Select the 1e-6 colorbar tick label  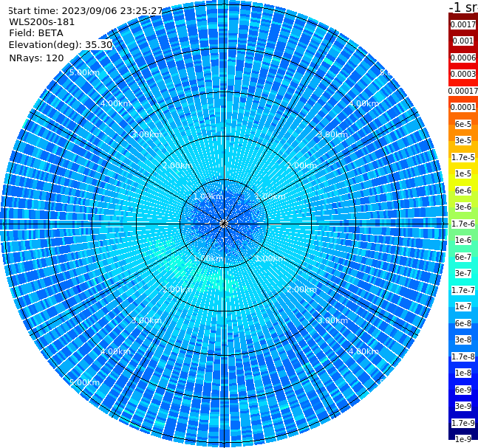[463, 240]
